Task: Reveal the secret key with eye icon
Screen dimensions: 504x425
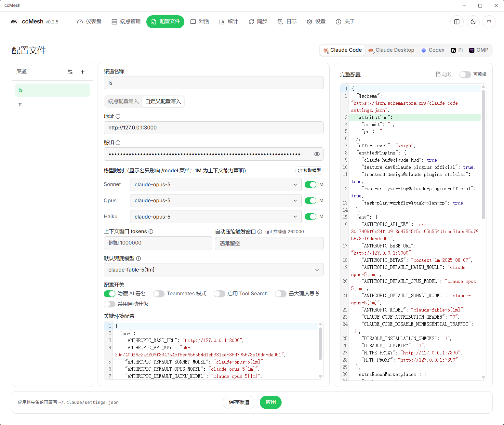Action: point(317,154)
